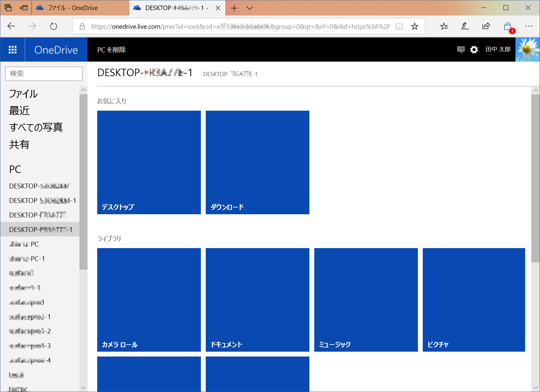Image resolution: width=540 pixels, height=392 pixels.
Task: Open the ドキュメント folder tile
Action: pyautogui.click(x=257, y=300)
